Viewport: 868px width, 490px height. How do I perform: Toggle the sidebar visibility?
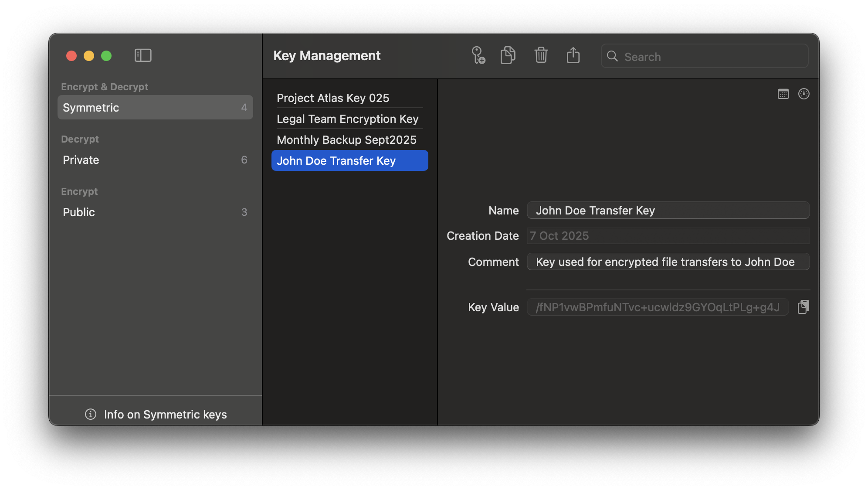(143, 55)
